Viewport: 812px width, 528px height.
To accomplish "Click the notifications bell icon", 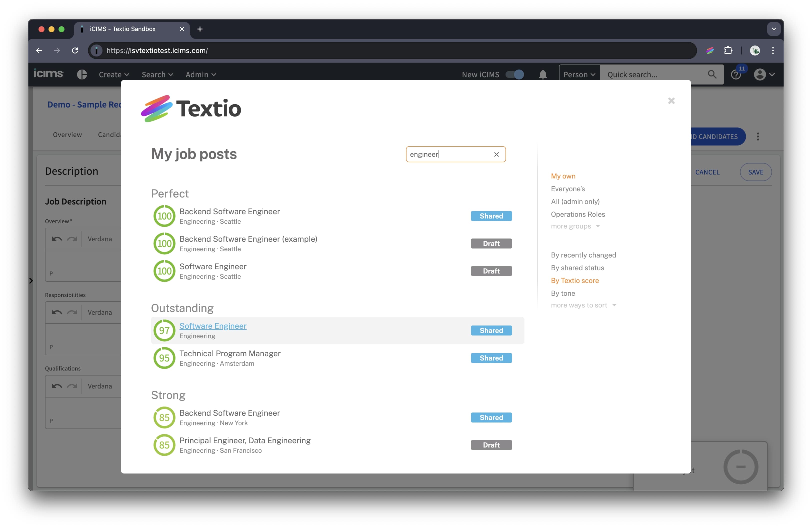I will (x=542, y=74).
